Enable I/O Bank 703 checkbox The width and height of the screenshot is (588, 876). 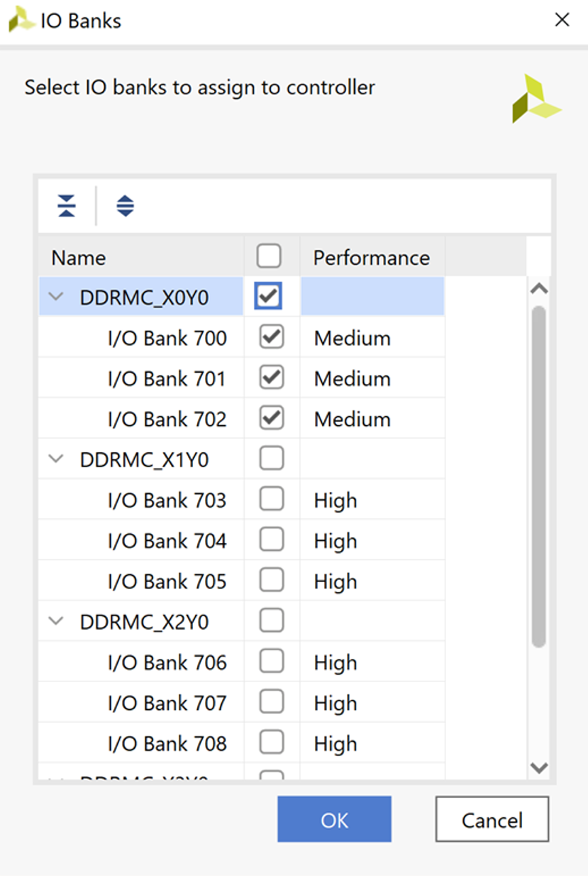[272, 500]
